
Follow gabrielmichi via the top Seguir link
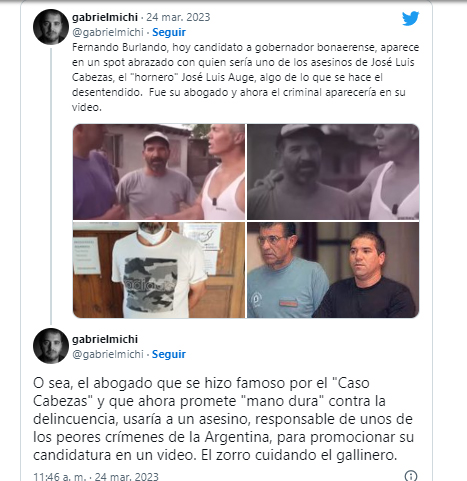[169, 32]
